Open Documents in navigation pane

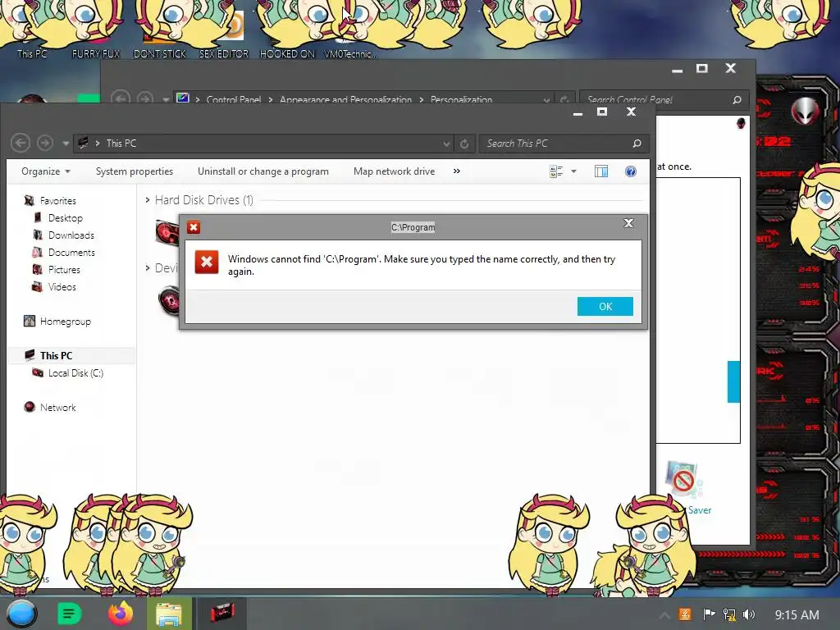point(71,253)
